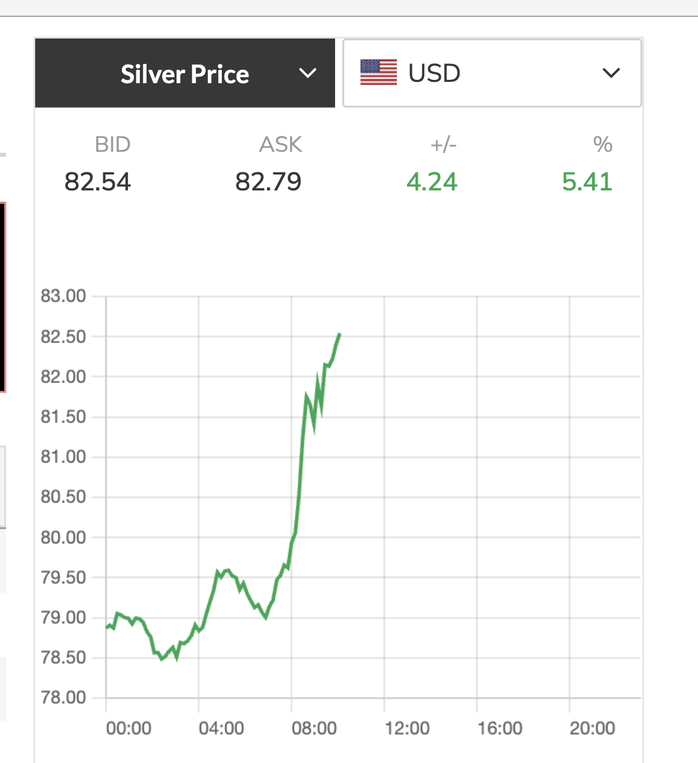Click the 00:00 time axis label
Screen dimensions: 698x763
coord(129,729)
